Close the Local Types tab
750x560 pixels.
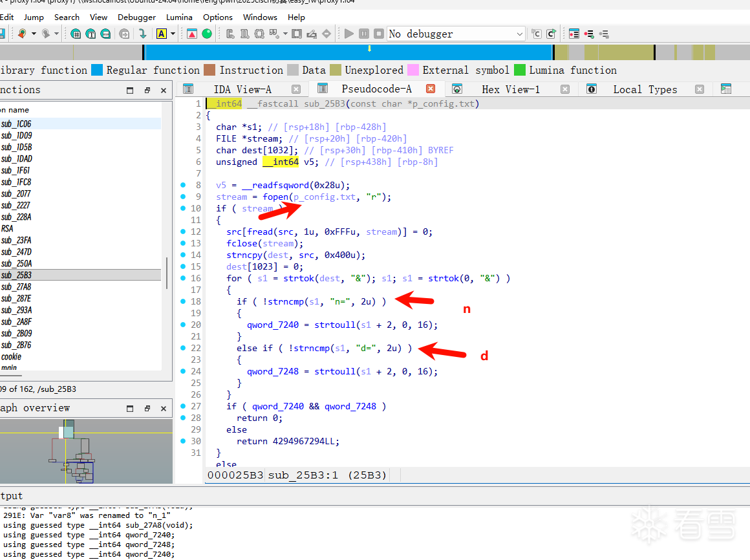point(700,89)
